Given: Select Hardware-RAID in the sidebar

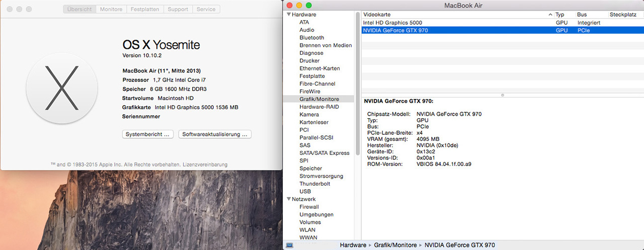Looking at the screenshot, I should coord(319,107).
